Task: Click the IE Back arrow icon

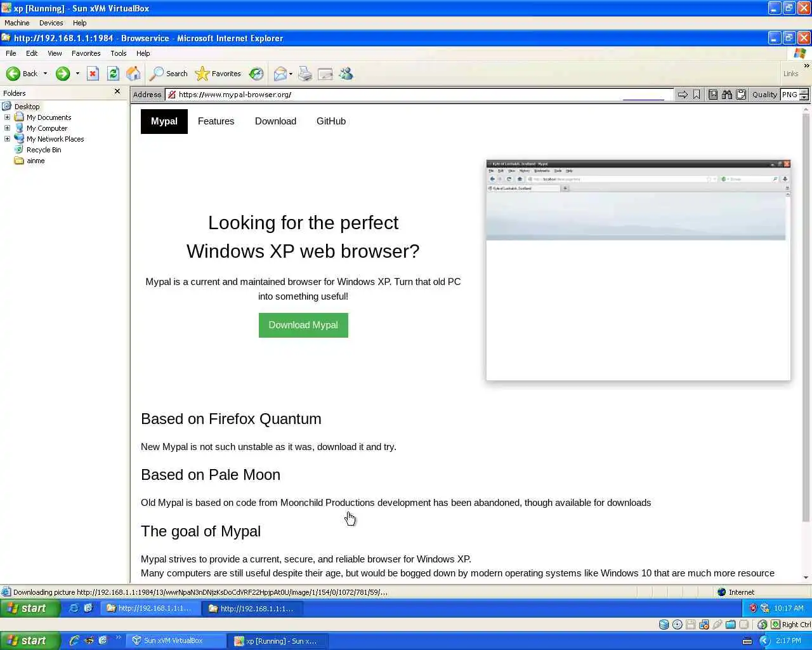Action: point(13,74)
